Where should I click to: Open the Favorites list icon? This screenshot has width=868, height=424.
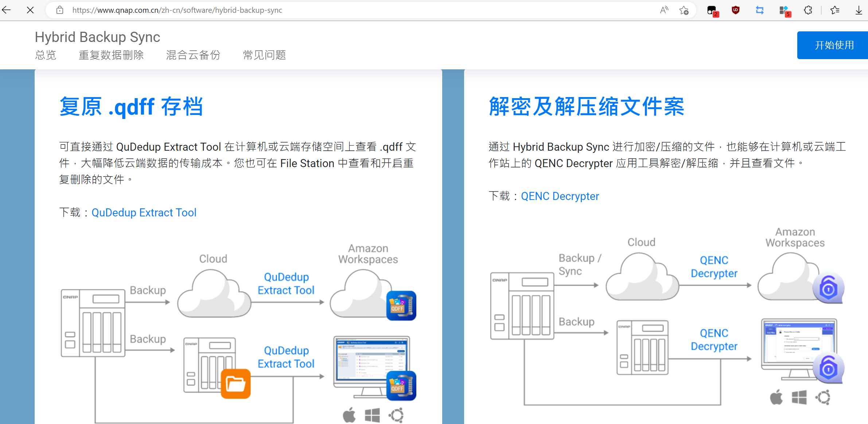835,10
